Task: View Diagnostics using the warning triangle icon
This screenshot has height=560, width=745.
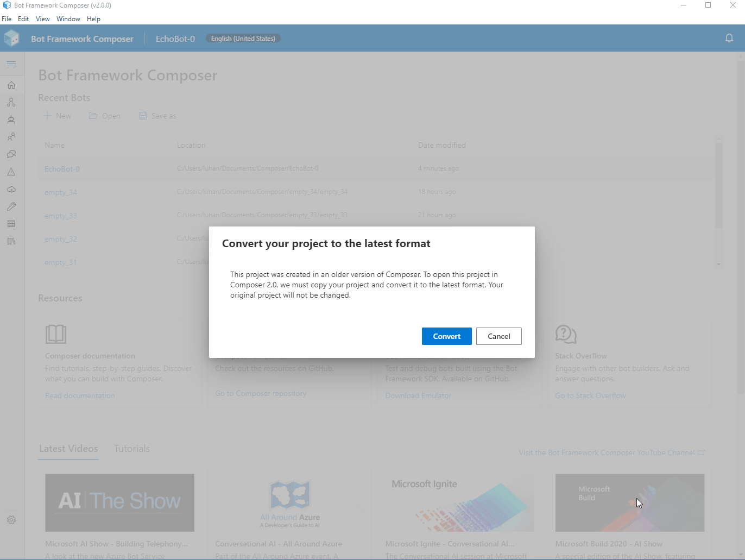Action: (11, 172)
